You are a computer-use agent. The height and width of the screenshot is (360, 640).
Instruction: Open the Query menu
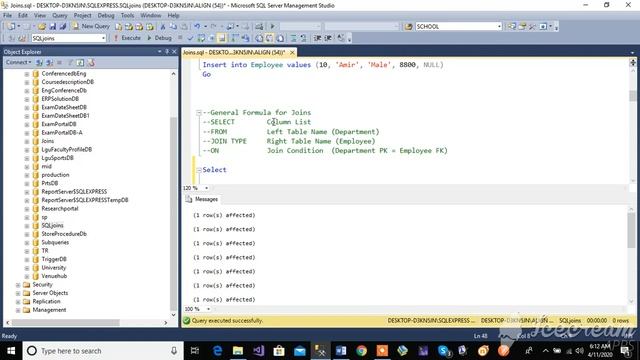tap(60, 16)
